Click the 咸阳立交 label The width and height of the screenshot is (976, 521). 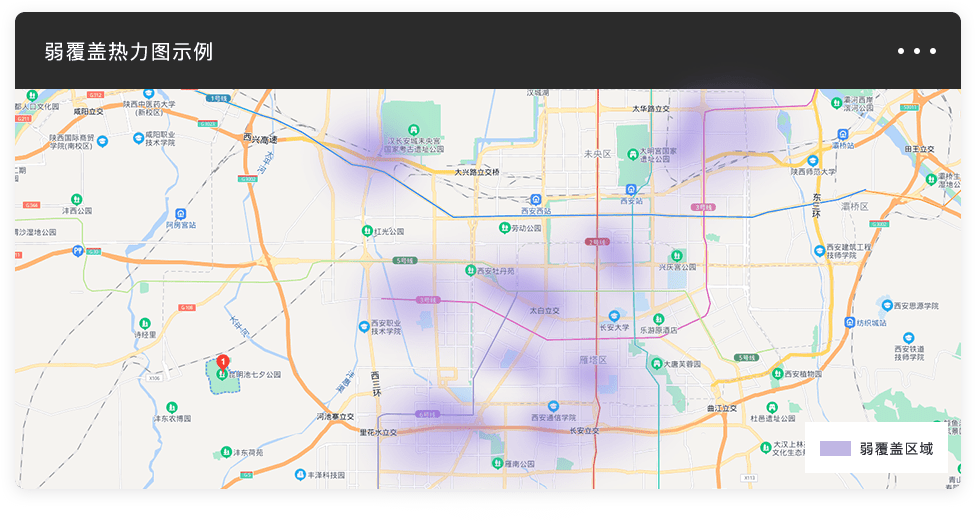[88, 111]
